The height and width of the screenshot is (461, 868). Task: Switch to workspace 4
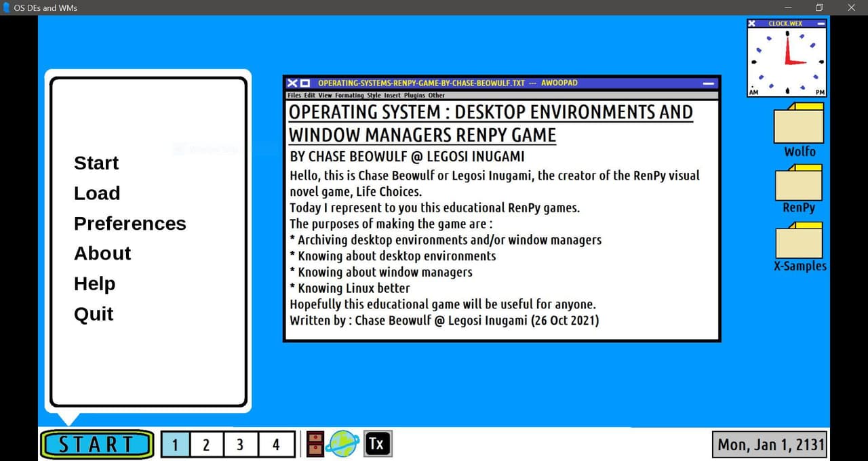[276, 445]
